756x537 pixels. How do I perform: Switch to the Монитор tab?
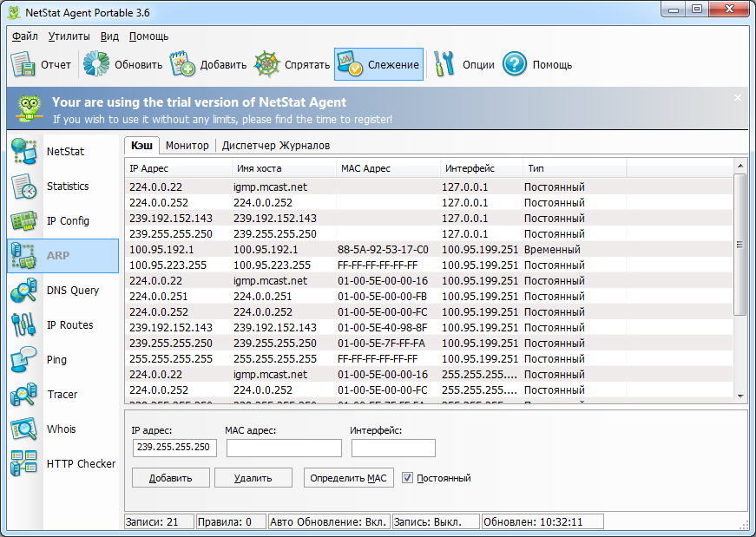187,146
